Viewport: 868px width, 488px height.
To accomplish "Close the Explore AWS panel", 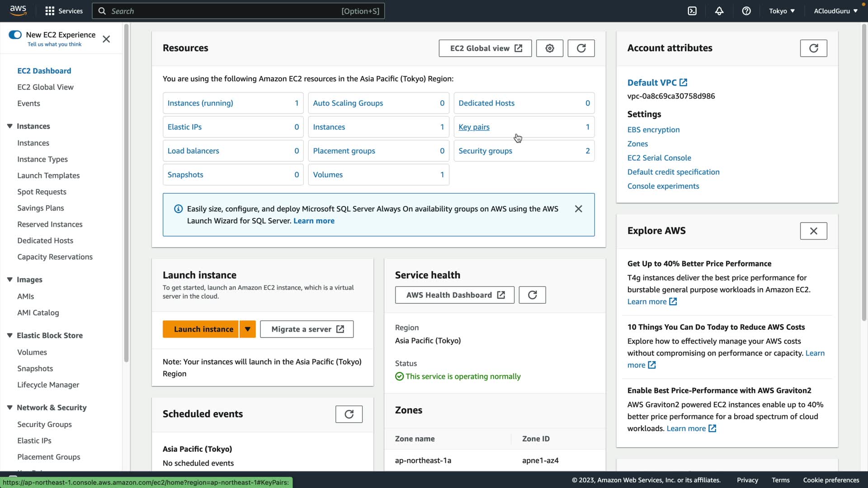I will 813,231.
